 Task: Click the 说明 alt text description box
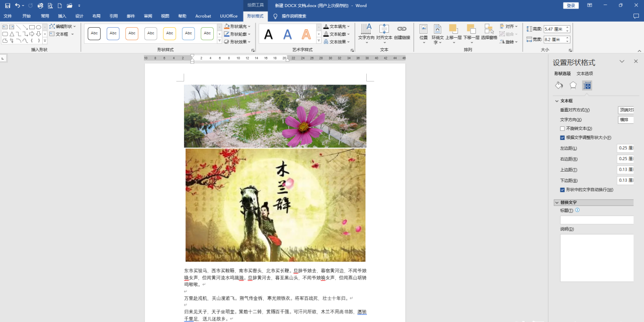coord(597,258)
